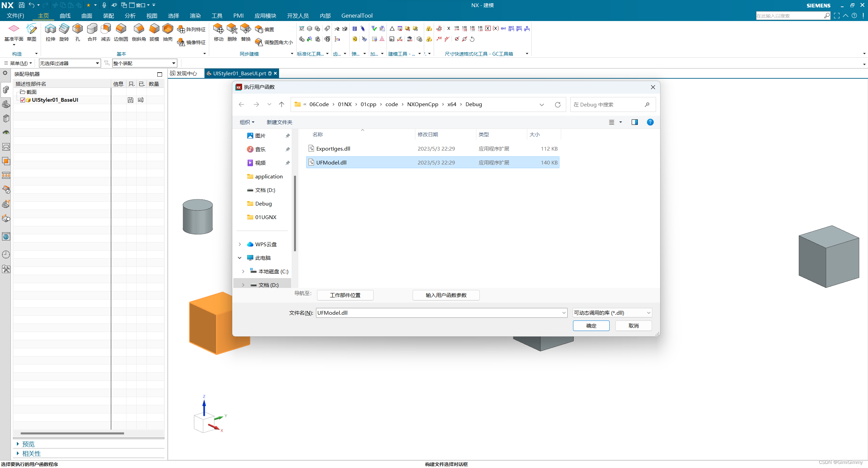This screenshot has height=468, width=868.
Task: Click the 基准平面 datum plane icon
Action: coord(14,28)
